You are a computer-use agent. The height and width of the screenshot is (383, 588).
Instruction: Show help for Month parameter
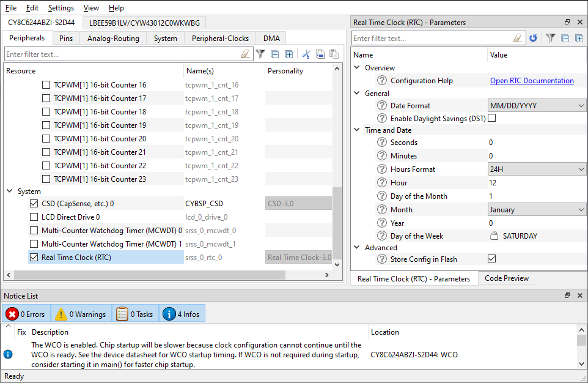[x=382, y=209]
